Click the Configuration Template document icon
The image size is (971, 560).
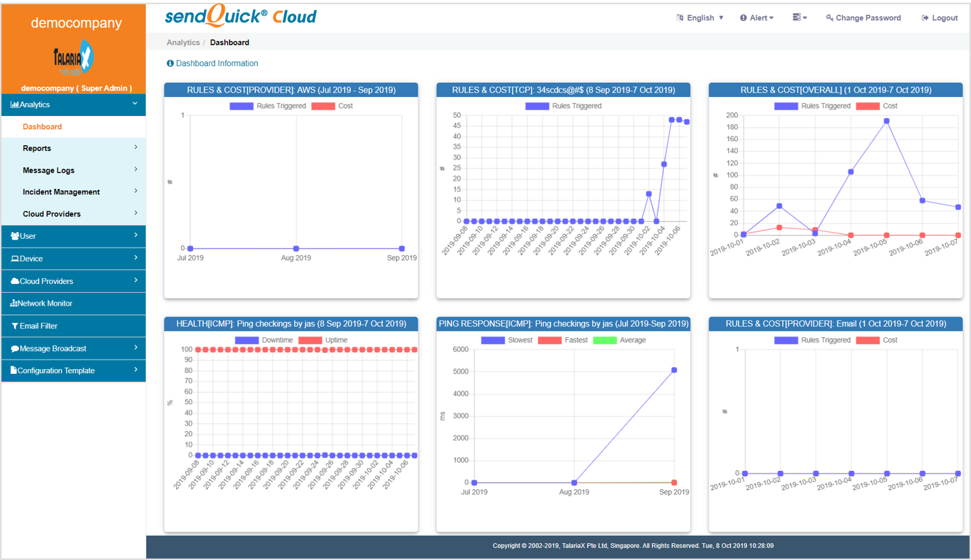point(14,370)
